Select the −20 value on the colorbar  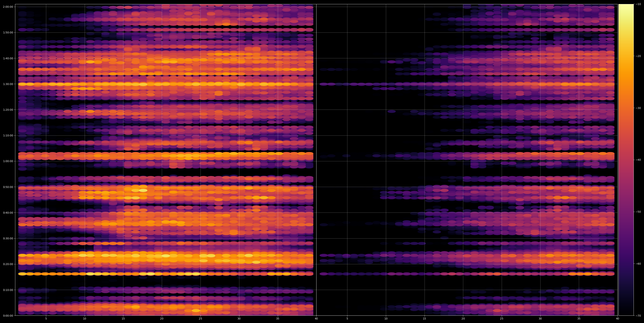(639, 56)
